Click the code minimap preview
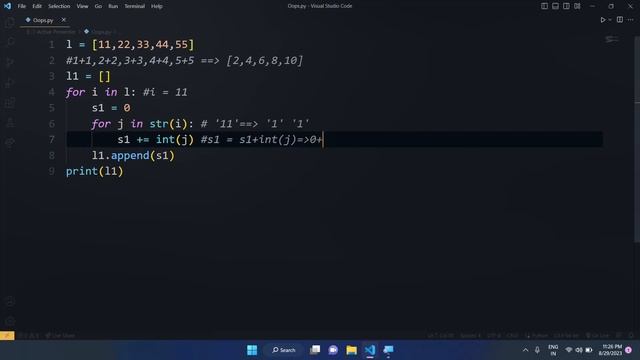Viewport: 640px width, 360px height. pos(611,39)
